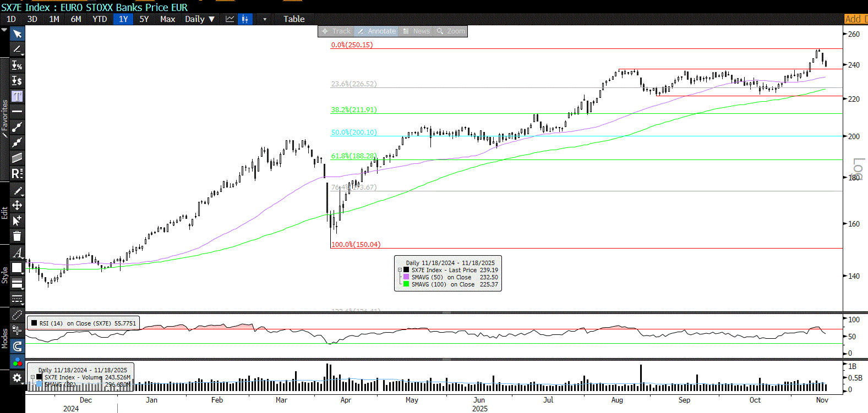The height and width of the screenshot is (413, 868).
Task: Toggle the Track crosshair mode
Action: pyautogui.click(x=336, y=31)
